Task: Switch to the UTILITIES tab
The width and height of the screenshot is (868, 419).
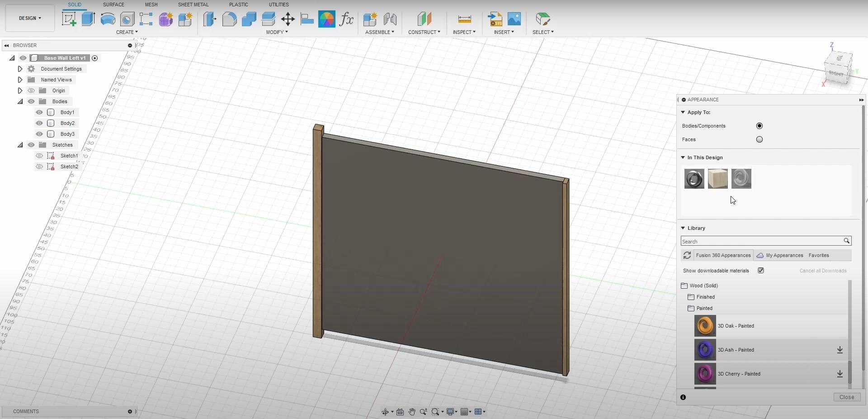Action: (x=279, y=5)
